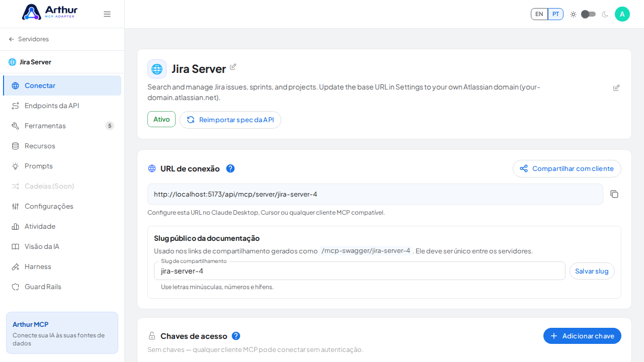
Task: Click the moon dark-mode icon
Action: (x=605, y=14)
